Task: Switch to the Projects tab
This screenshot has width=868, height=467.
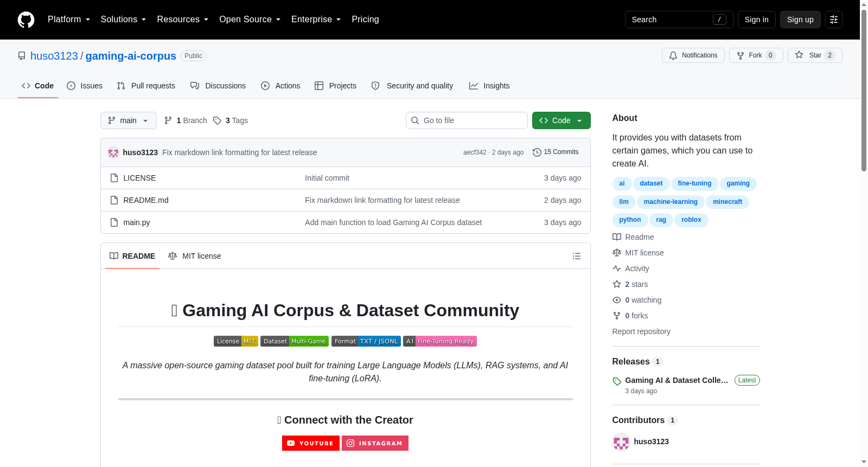Action: click(336, 86)
